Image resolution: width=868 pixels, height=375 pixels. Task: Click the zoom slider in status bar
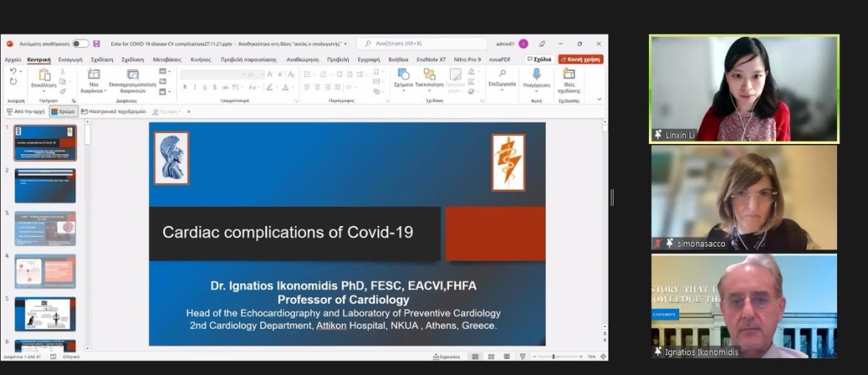[x=554, y=356]
